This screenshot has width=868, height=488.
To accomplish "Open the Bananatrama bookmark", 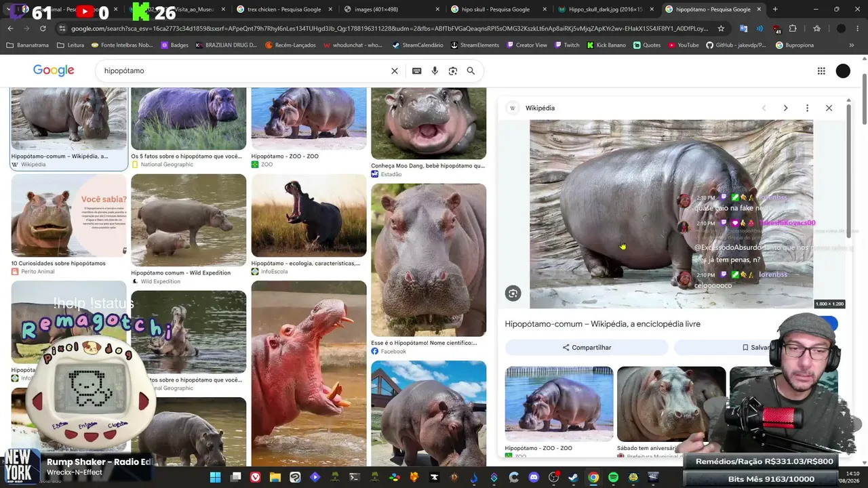I will pos(28,45).
